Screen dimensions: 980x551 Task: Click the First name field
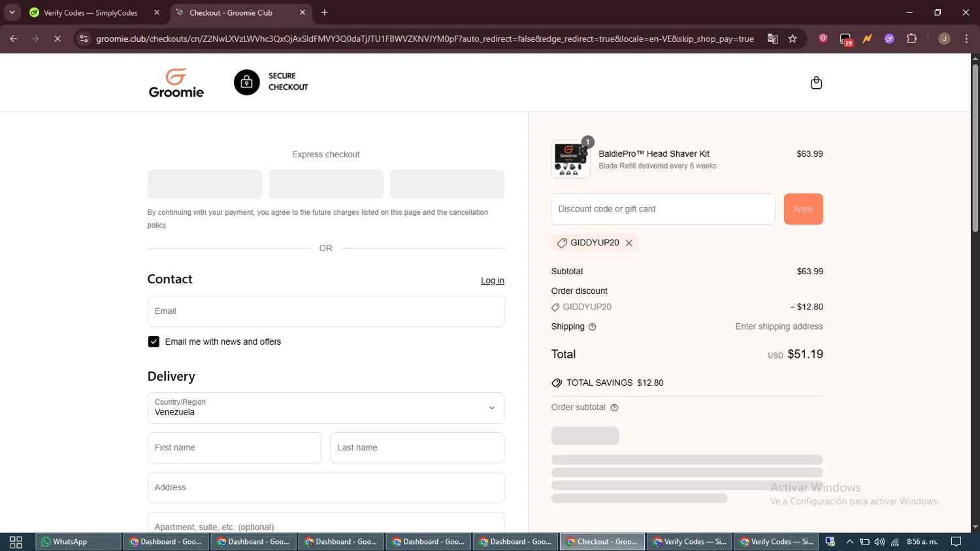point(235,448)
